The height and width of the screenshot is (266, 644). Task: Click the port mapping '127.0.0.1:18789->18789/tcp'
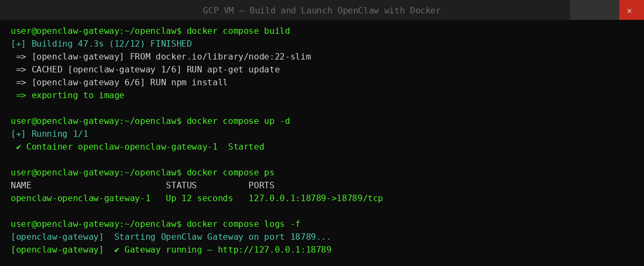pos(316,198)
